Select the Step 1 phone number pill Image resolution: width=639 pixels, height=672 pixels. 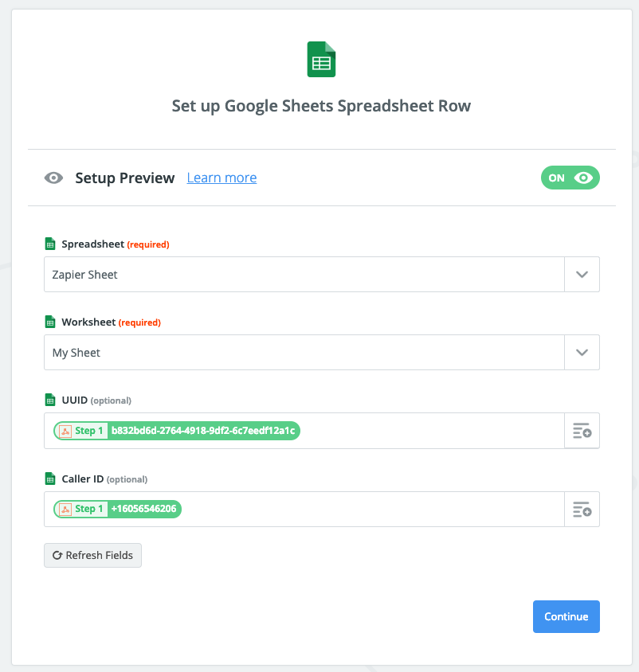pyautogui.click(x=118, y=509)
